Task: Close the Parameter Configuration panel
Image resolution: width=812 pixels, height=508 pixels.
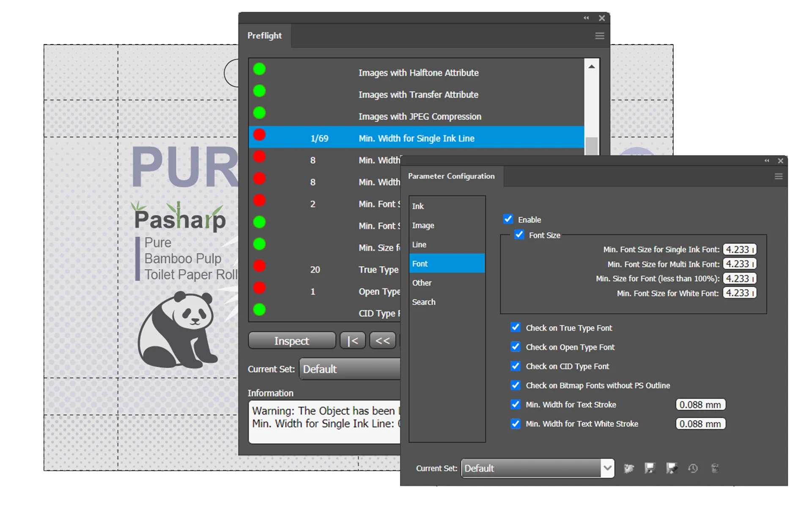Action: [781, 161]
